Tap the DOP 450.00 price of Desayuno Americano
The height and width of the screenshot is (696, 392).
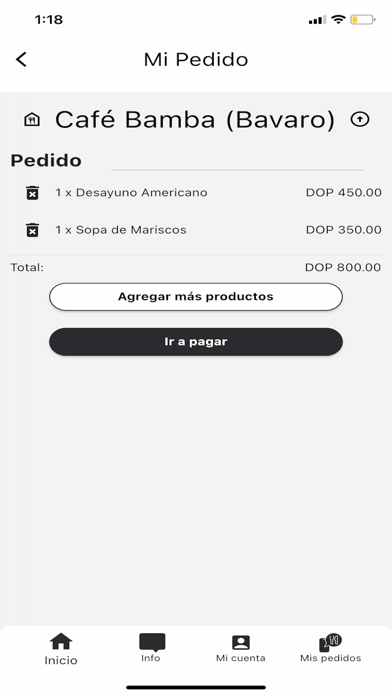click(344, 193)
